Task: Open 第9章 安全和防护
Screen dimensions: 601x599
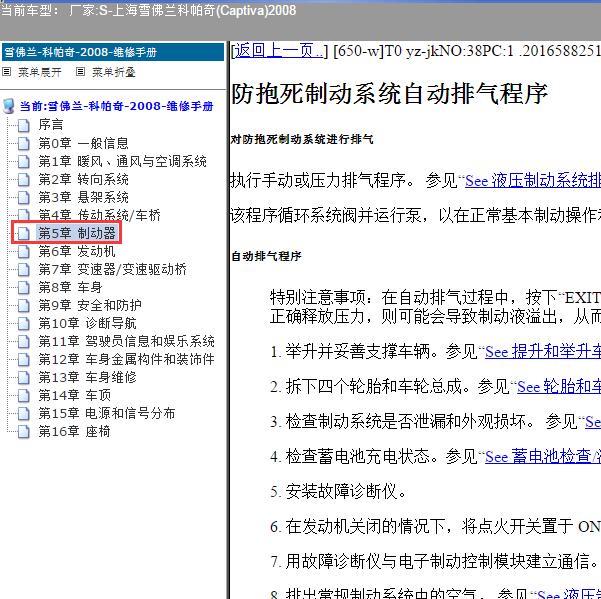Action: click(90, 305)
